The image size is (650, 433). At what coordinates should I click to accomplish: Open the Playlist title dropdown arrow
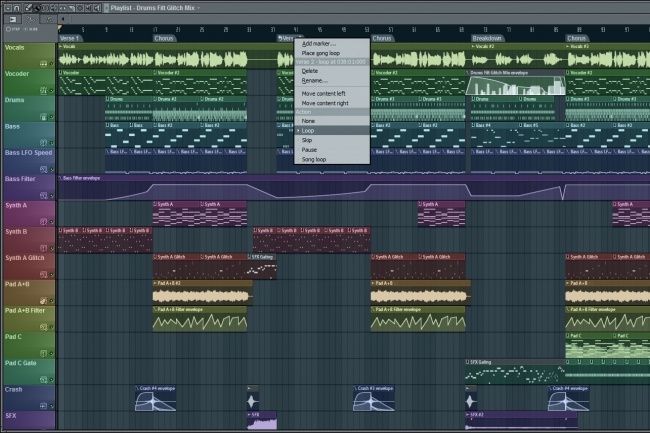click(198, 8)
